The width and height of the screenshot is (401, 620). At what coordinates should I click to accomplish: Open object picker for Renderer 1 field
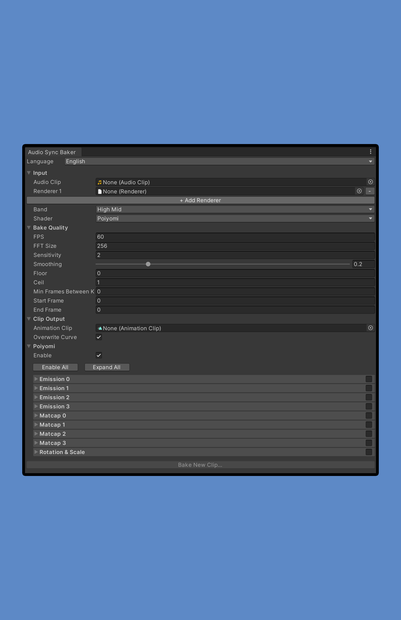359,191
